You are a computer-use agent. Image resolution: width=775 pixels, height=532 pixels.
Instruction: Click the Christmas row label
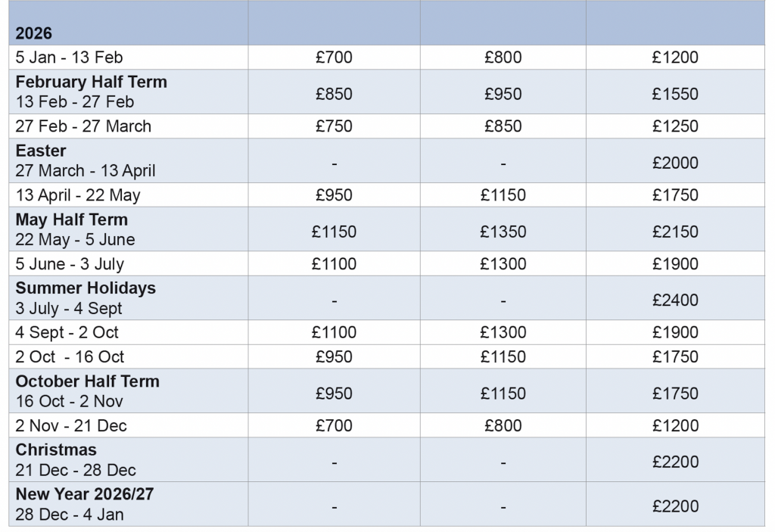tap(56, 450)
